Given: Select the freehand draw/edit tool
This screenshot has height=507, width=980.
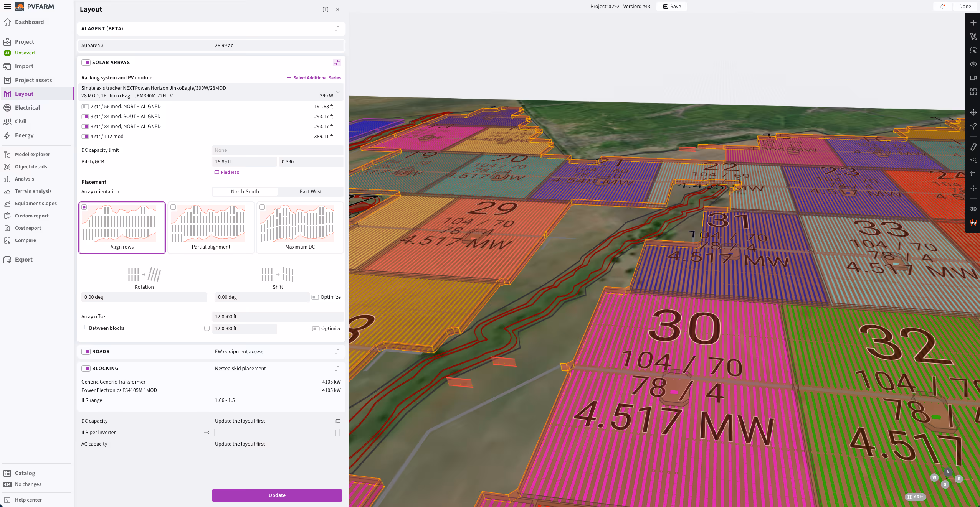Looking at the screenshot, I should click(973, 37).
